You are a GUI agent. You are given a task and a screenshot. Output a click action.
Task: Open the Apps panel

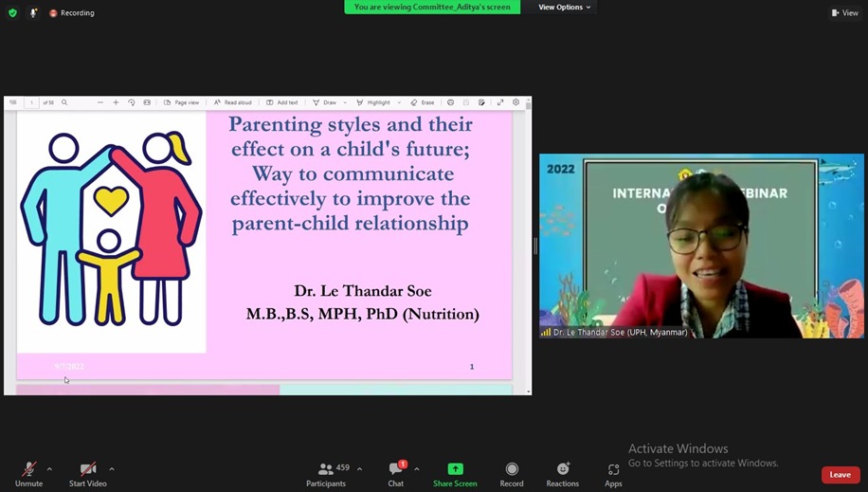[x=613, y=469]
